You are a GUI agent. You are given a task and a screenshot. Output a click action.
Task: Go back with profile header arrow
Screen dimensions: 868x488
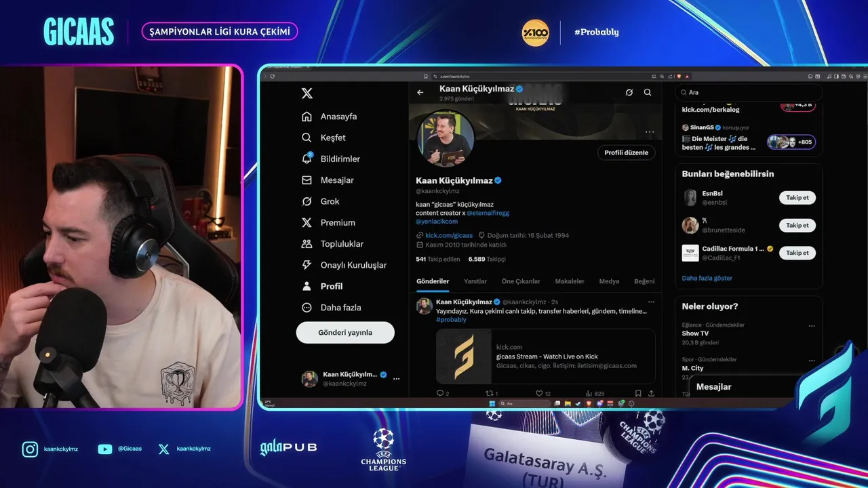[x=420, y=92]
